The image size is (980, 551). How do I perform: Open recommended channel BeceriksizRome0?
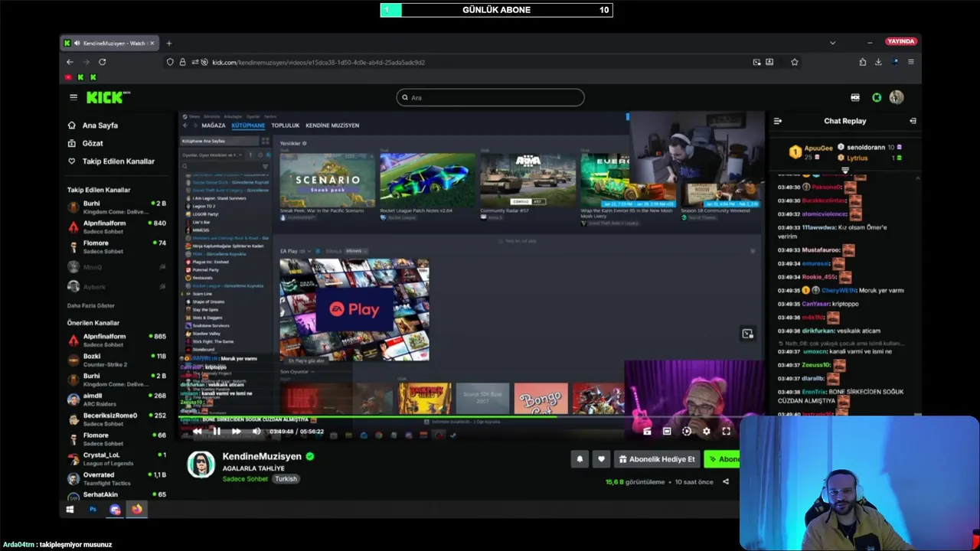pyautogui.click(x=116, y=419)
